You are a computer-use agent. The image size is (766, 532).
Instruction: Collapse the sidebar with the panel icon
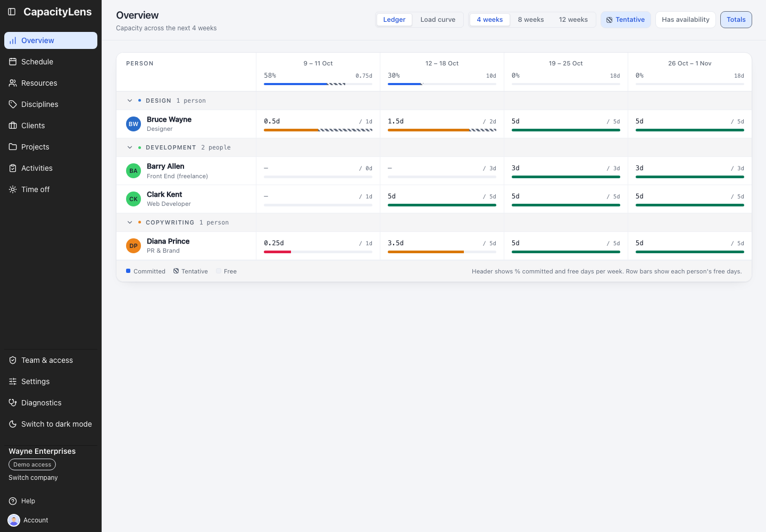click(12, 12)
